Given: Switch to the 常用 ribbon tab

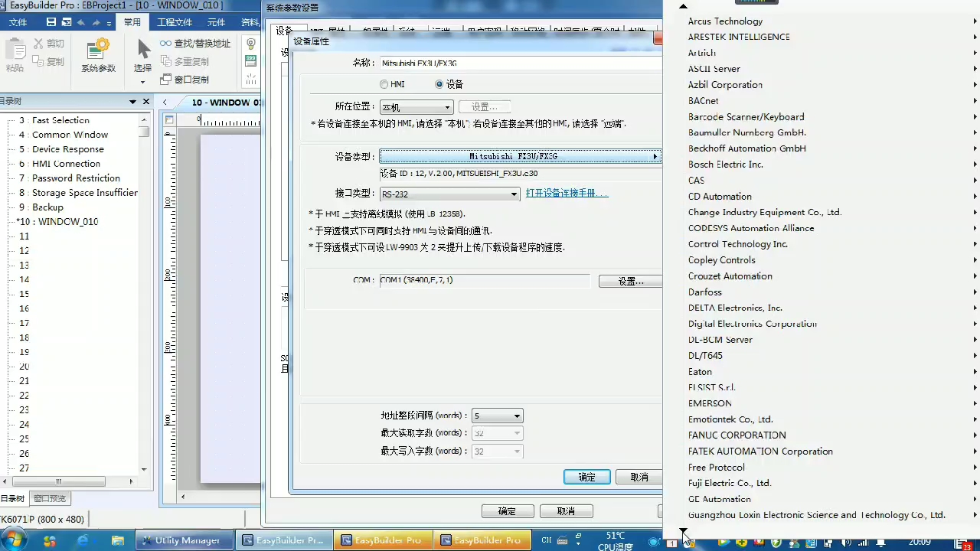Looking at the screenshot, I should point(132,23).
